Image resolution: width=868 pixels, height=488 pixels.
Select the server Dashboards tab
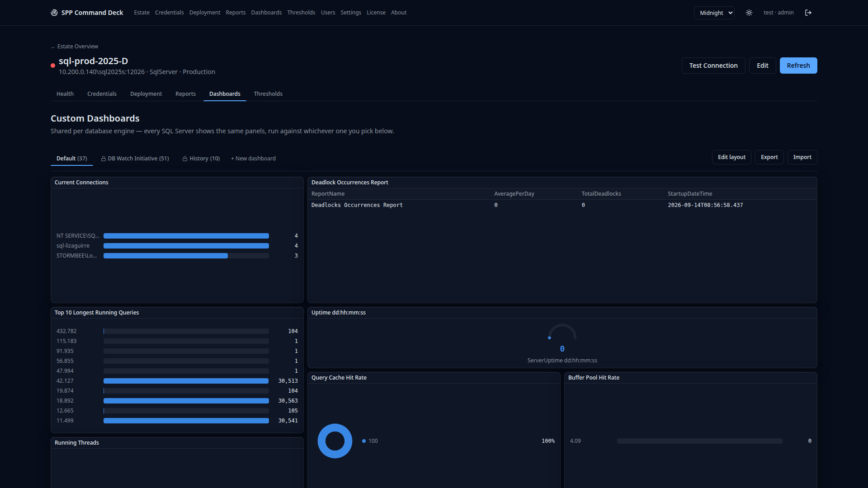coord(225,94)
